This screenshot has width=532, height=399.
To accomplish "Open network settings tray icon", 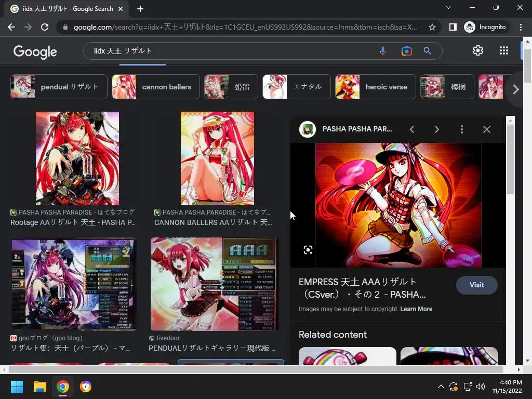I will (468, 387).
